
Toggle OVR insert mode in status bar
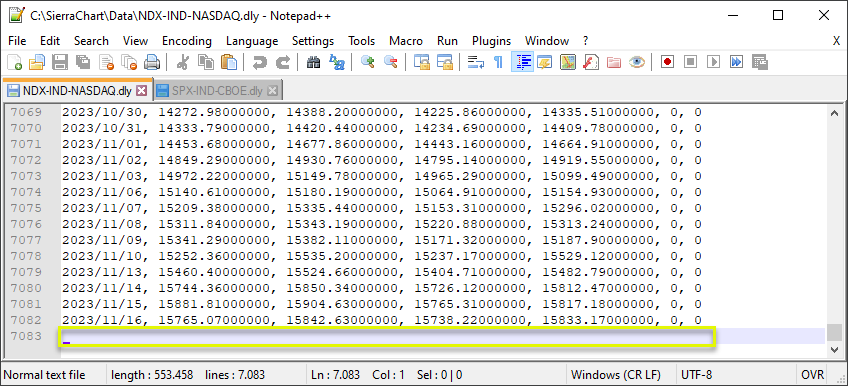tap(813, 375)
